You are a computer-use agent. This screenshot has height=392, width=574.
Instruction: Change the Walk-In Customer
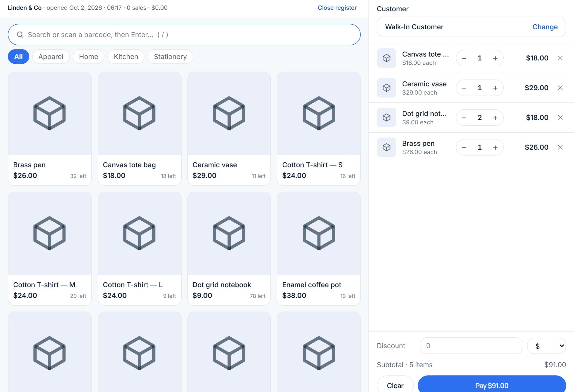545,27
